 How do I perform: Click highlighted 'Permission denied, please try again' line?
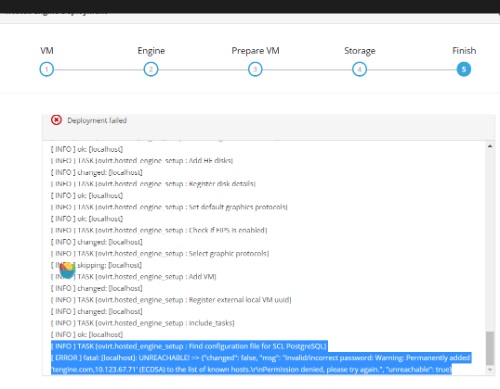[251, 369]
